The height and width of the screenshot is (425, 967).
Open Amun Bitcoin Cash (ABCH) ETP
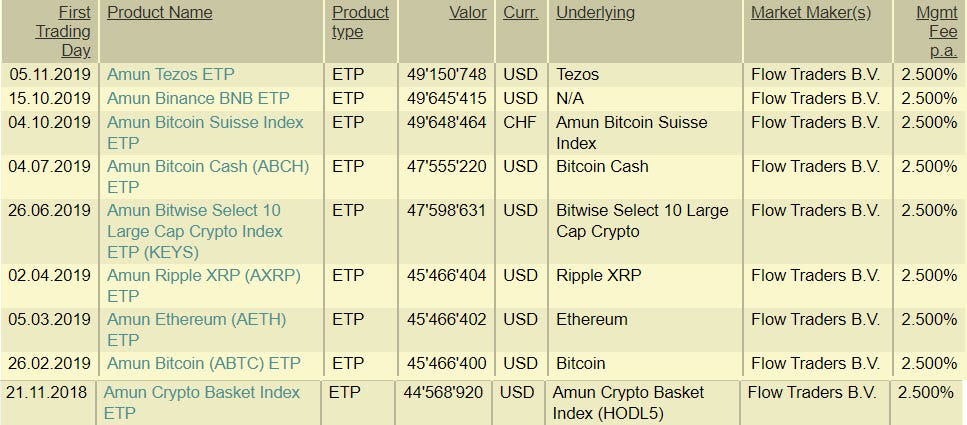208,176
